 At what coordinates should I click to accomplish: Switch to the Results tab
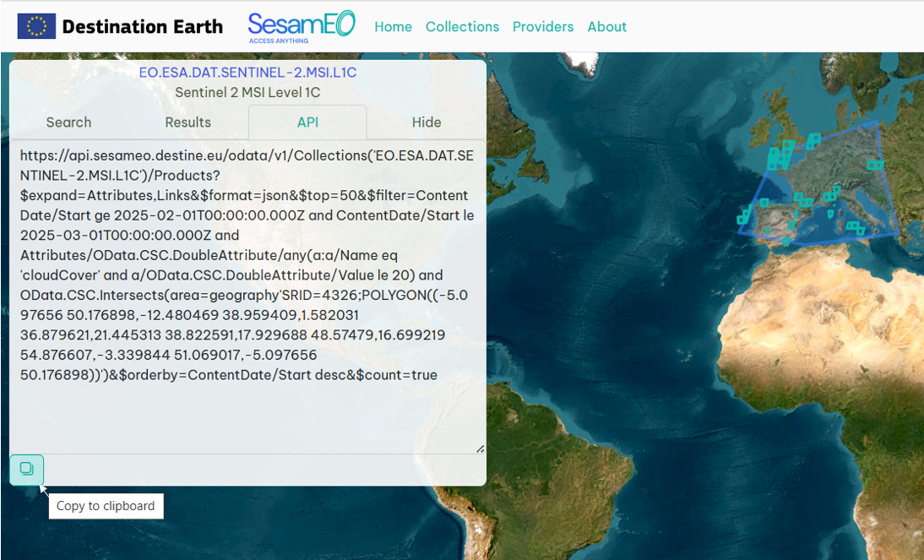188,122
